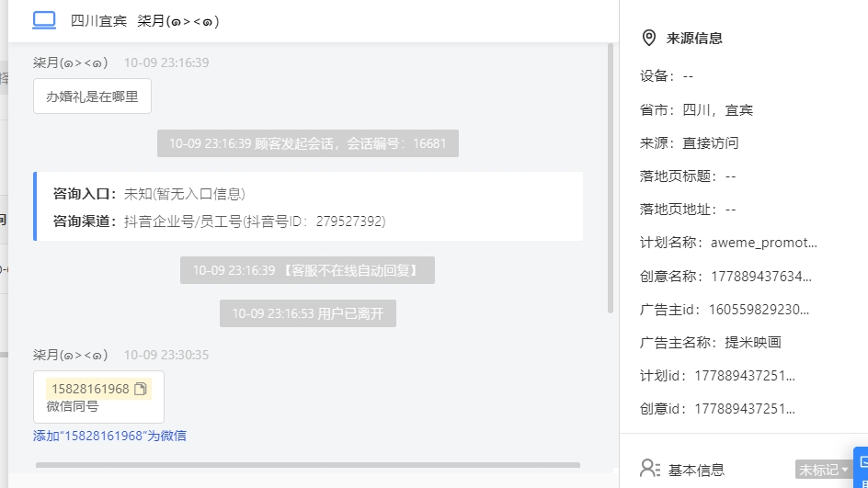Open the blue floating widget at right edge

(861, 468)
